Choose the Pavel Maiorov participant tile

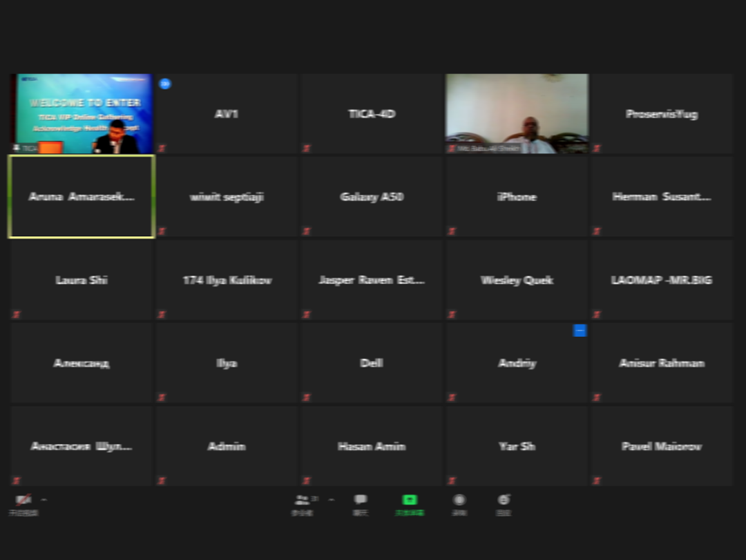click(661, 446)
